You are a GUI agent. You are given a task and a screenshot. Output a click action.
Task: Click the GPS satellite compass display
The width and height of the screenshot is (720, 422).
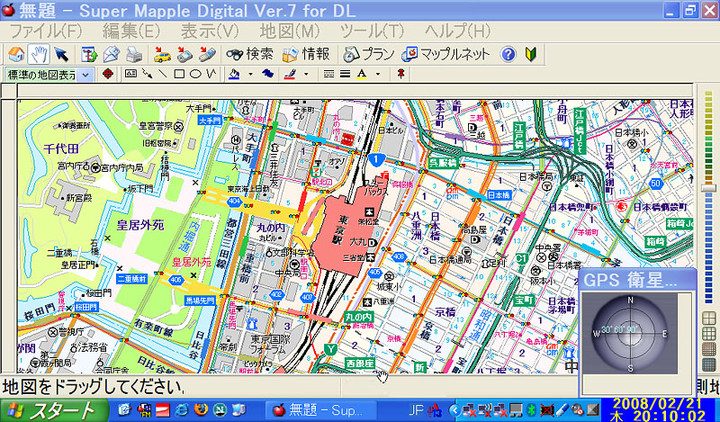[630, 334]
